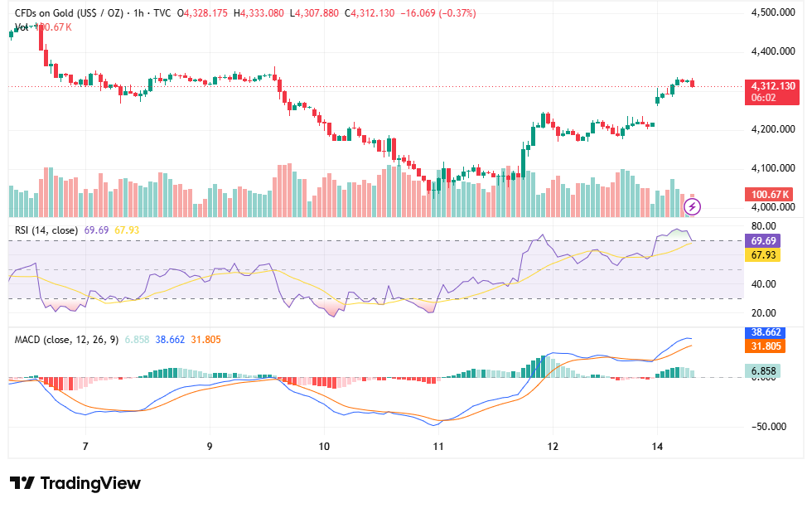Viewport: 812px width, 508px height.
Task: Open the CFDs on Gold symbol title
Action: [x=69, y=13]
